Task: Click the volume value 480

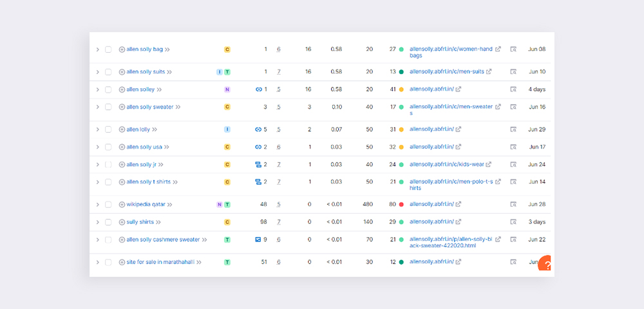Action: (368, 204)
